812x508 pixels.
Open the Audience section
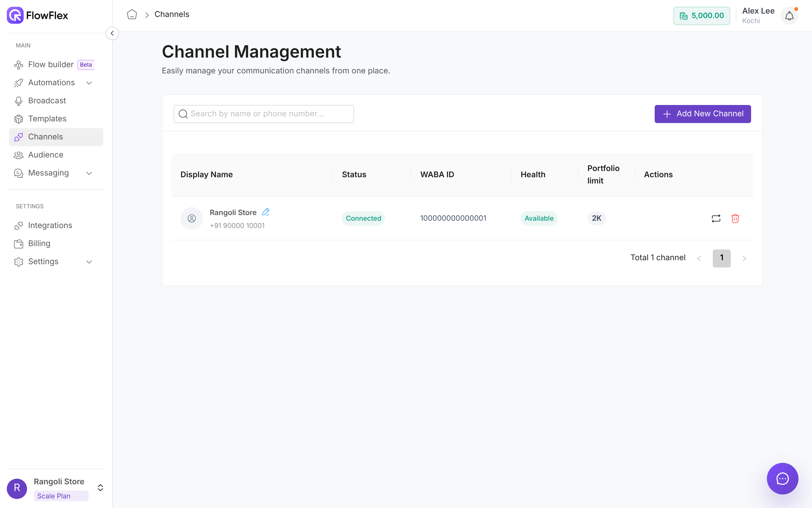click(x=56, y=155)
